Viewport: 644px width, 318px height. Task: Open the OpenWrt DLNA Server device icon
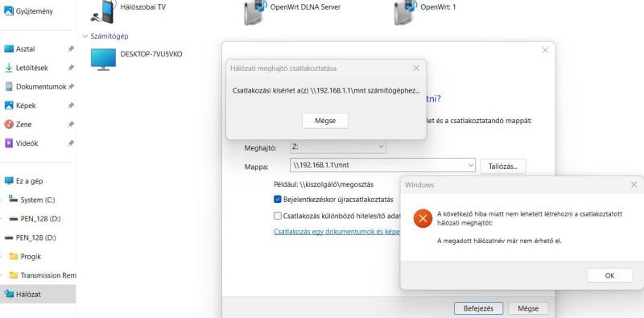(x=255, y=12)
